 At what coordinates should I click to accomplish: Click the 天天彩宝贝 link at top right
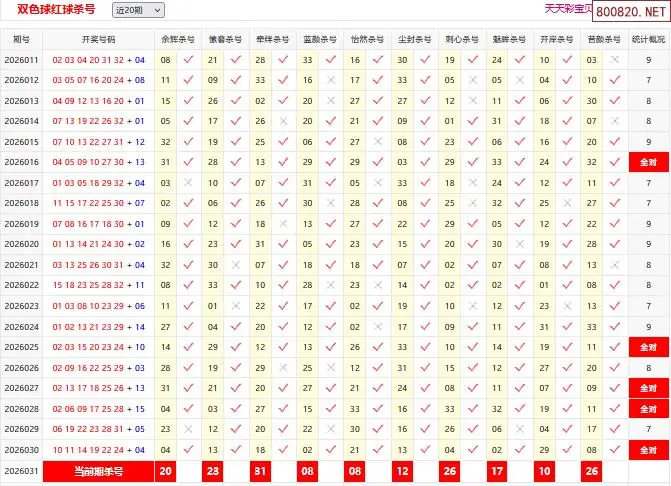point(567,8)
